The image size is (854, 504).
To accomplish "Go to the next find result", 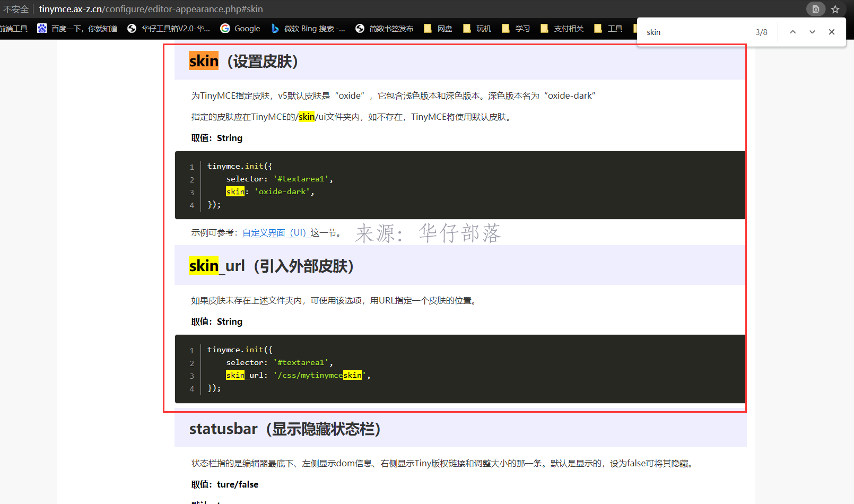I will (x=812, y=32).
